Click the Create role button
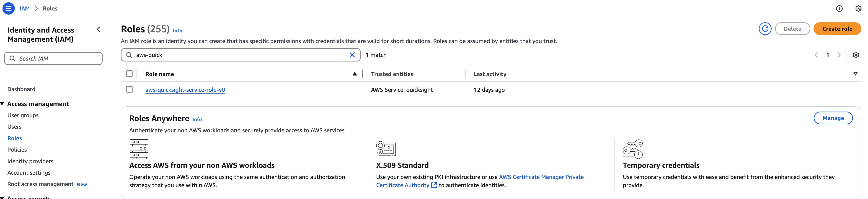868x199 pixels. coord(837,29)
